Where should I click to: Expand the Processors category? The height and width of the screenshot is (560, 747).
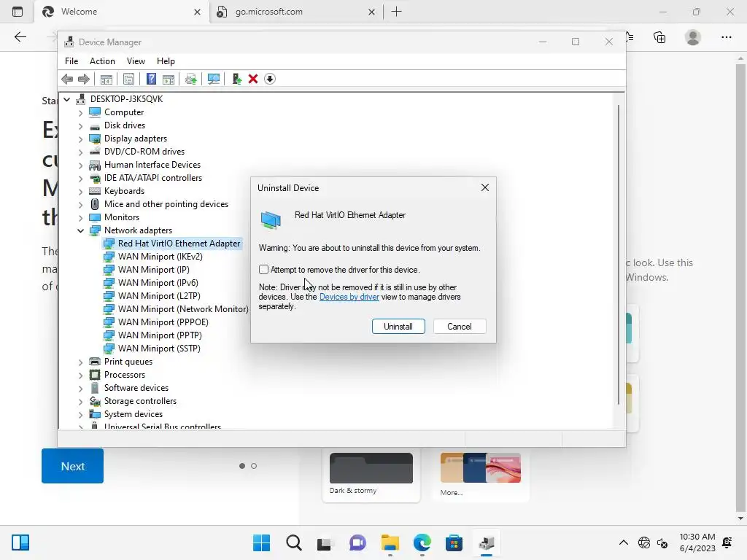[x=80, y=376]
